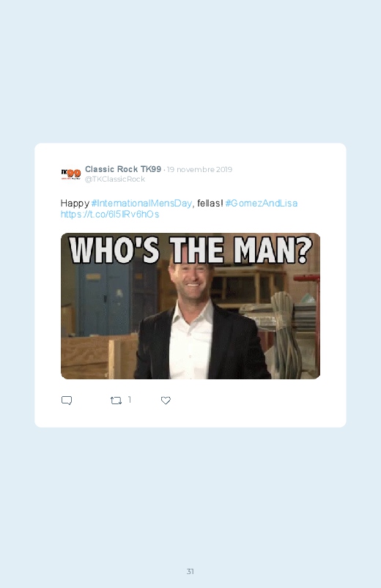Click the coiled hoses in the GIF

(x=287, y=332)
